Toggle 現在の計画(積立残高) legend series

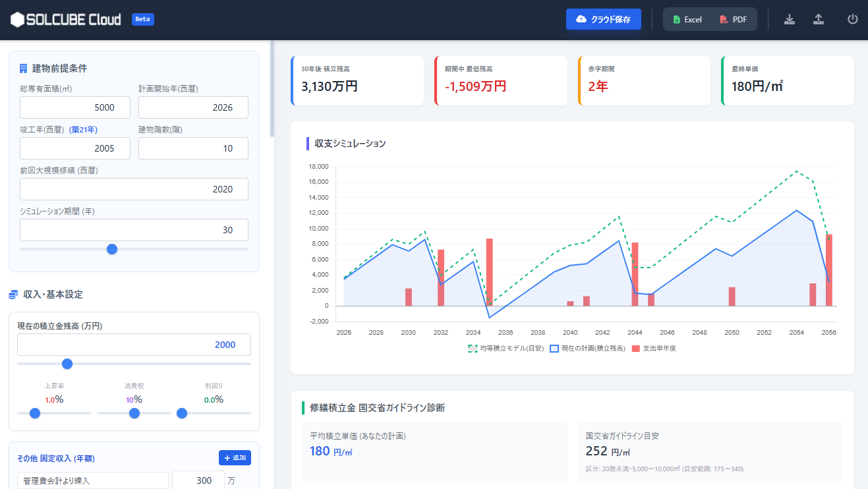(587, 348)
